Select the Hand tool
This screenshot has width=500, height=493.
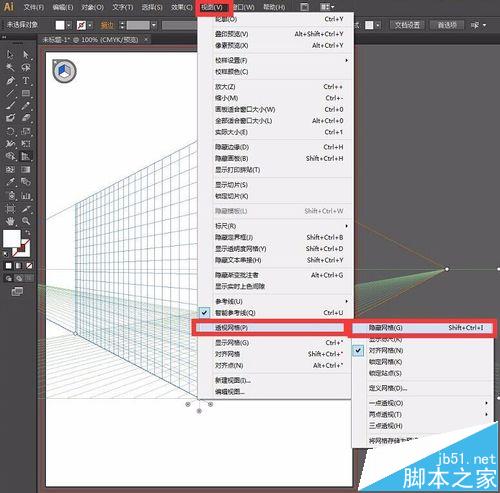[x=10, y=221]
